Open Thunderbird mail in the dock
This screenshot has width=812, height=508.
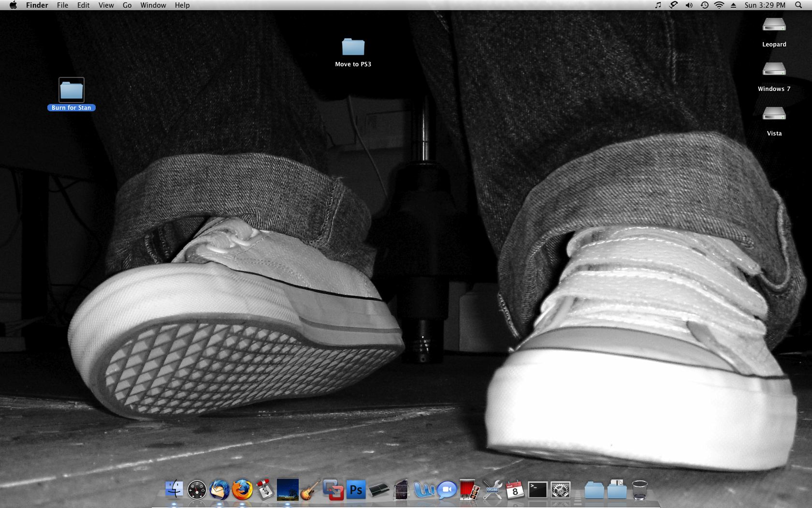pos(219,490)
